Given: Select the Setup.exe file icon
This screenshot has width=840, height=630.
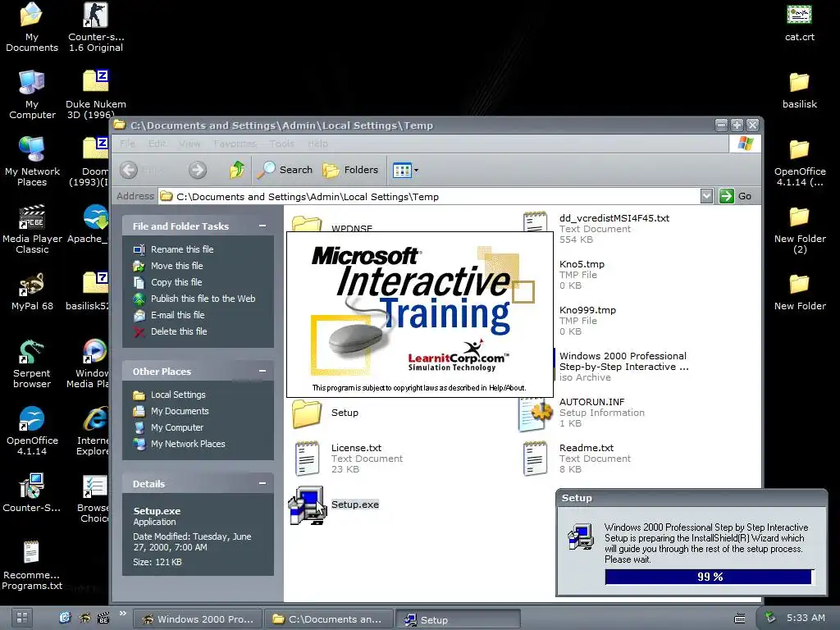Looking at the screenshot, I should point(308,504).
